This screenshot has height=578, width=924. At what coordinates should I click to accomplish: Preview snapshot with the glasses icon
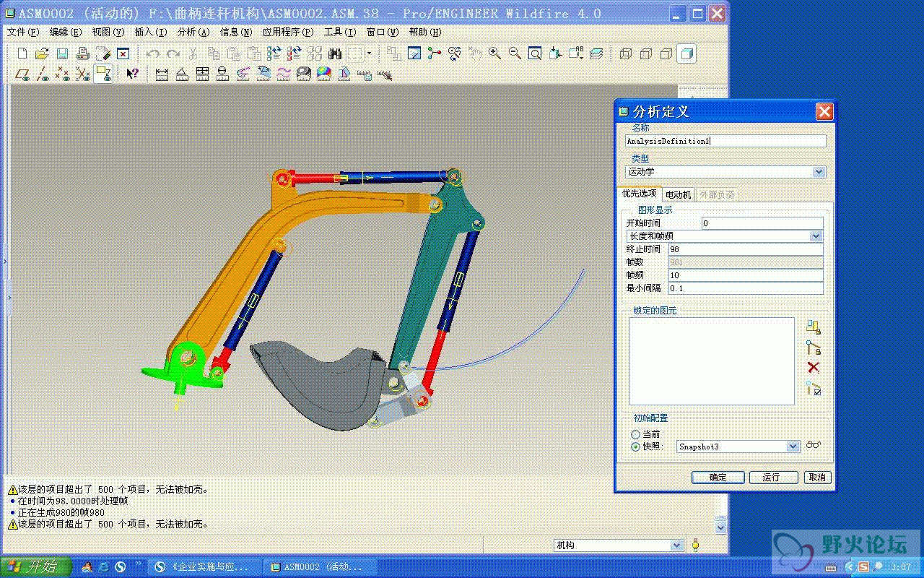click(814, 446)
